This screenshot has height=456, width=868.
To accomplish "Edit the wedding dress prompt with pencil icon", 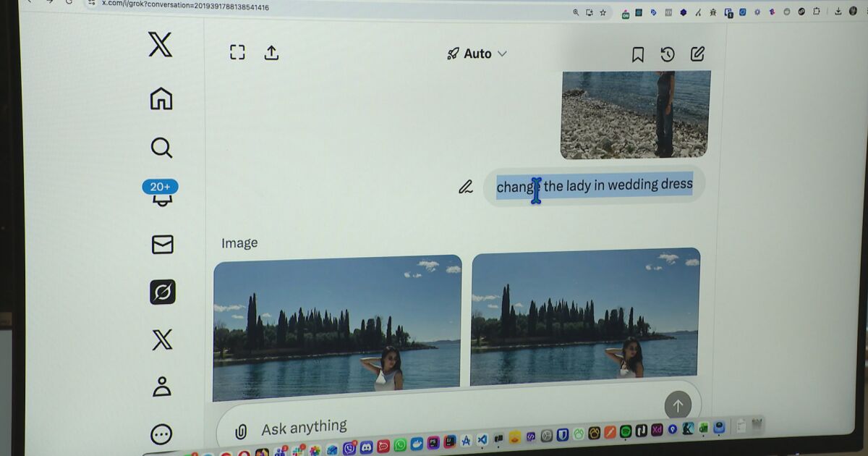I will [x=466, y=187].
